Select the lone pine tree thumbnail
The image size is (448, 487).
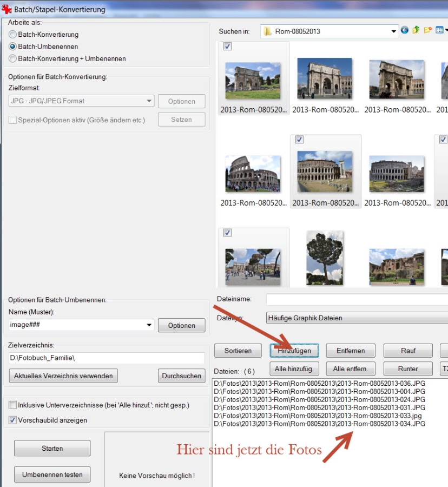click(325, 258)
